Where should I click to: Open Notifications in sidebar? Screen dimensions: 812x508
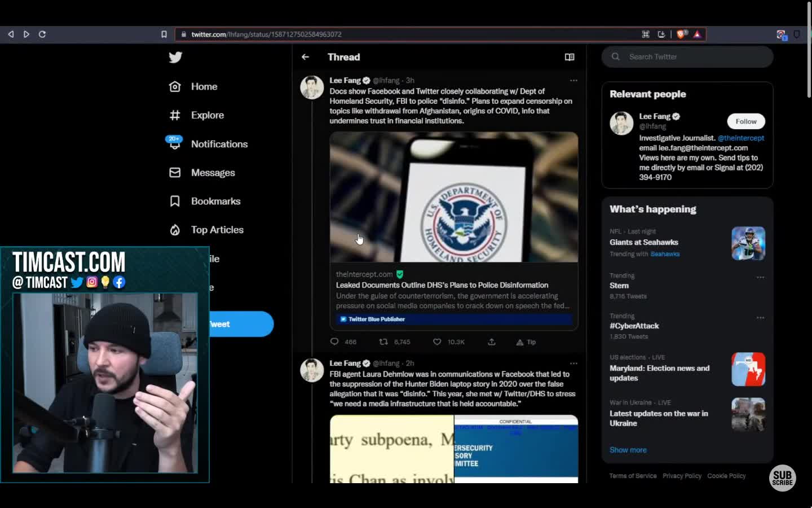tap(208, 144)
